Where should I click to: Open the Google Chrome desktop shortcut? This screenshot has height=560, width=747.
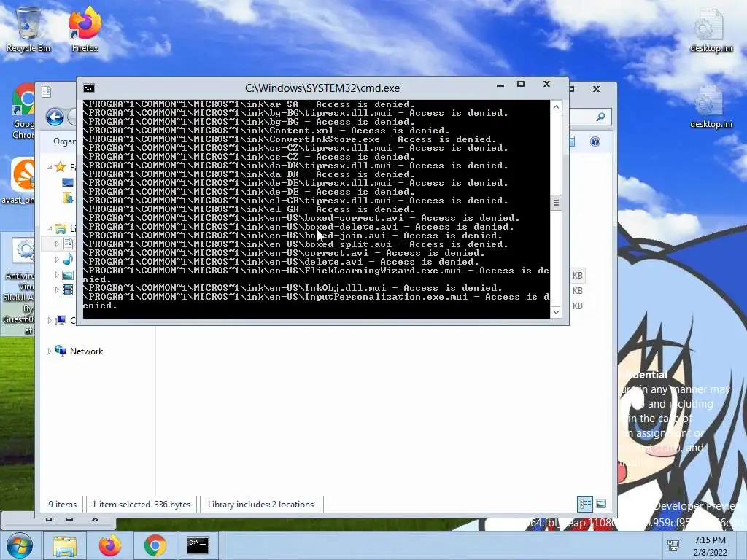coord(24,111)
